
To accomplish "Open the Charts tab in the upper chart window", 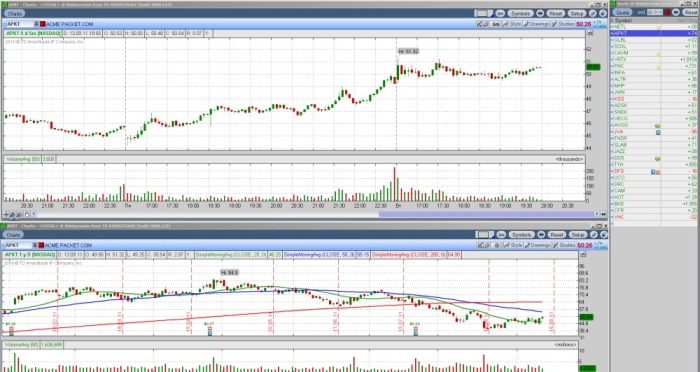I will coord(14,14).
